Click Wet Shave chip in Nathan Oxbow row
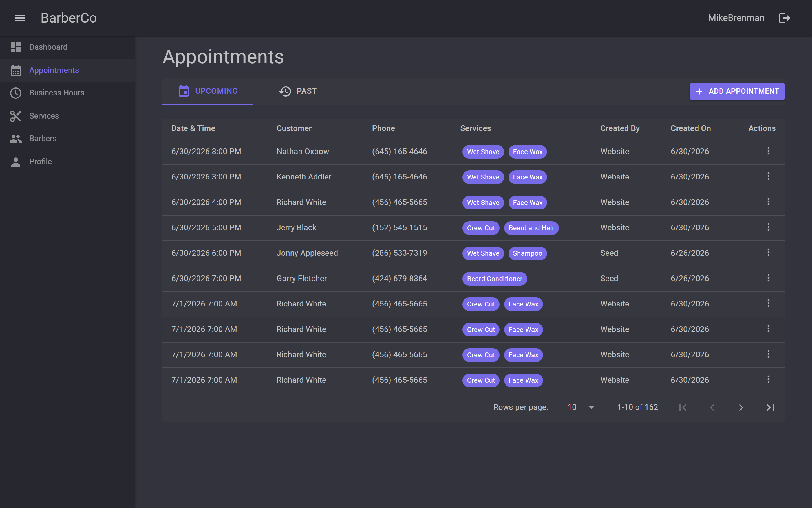The image size is (812, 508). click(483, 152)
